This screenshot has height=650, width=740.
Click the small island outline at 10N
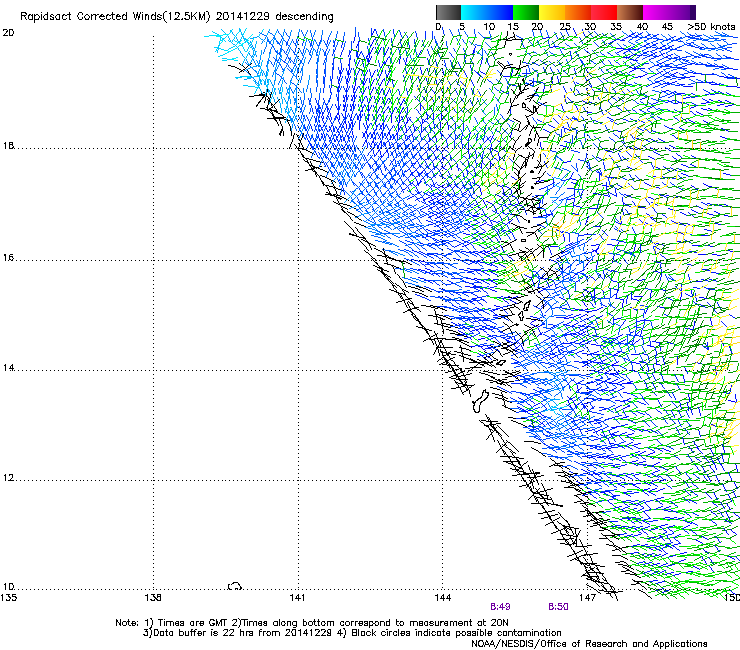pos(235,586)
